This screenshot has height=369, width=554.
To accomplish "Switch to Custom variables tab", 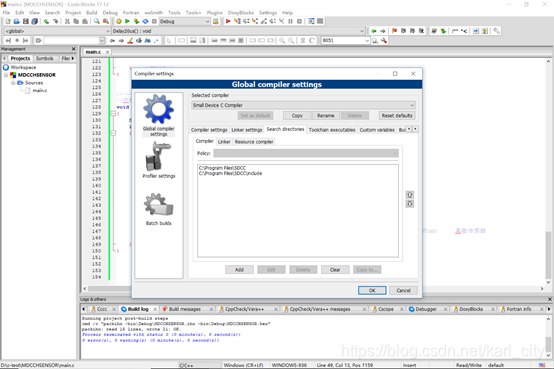I will pos(377,130).
